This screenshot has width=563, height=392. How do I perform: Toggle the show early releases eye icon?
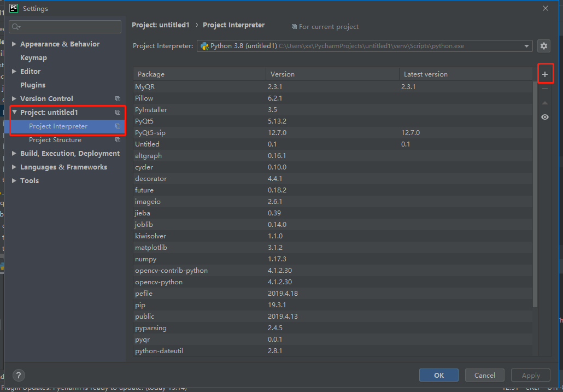pyautogui.click(x=544, y=117)
